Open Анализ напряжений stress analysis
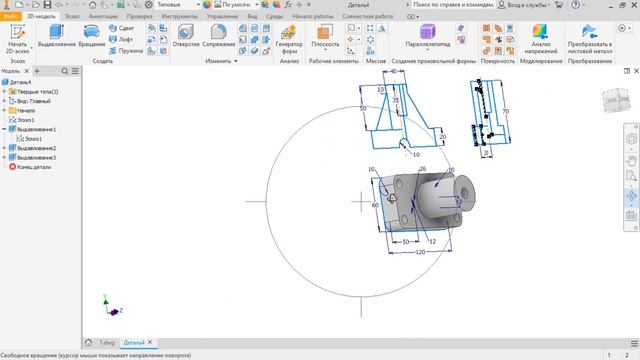The image size is (640, 360). (541, 40)
